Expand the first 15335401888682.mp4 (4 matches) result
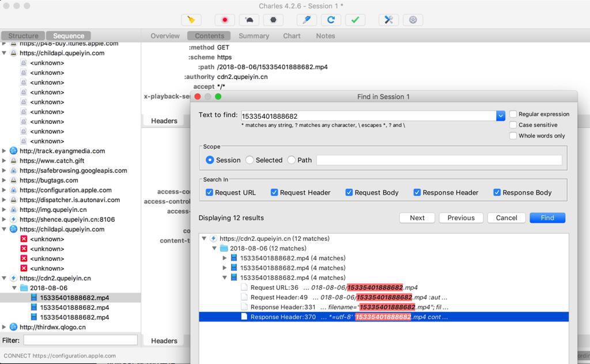The image size is (590, 364). tap(224, 258)
